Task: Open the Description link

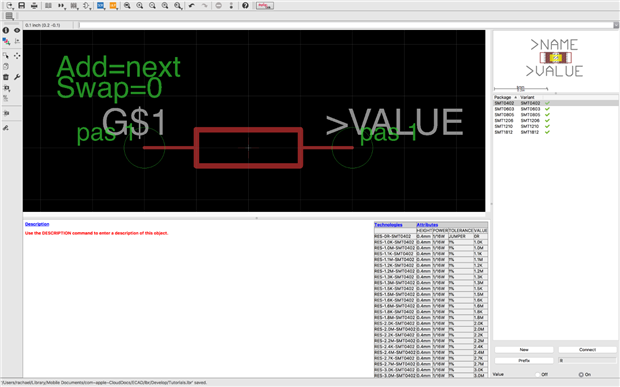Action: pyautogui.click(x=37, y=224)
